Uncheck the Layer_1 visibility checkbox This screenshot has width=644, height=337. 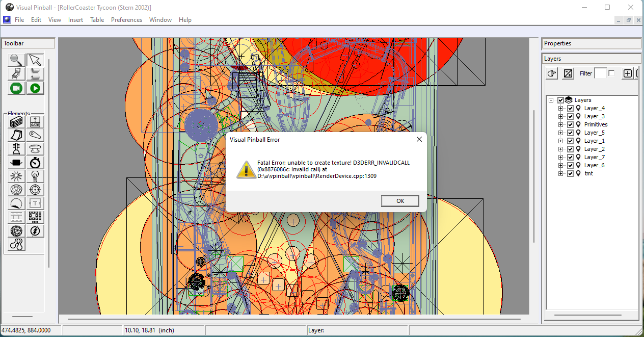(570, 141)
